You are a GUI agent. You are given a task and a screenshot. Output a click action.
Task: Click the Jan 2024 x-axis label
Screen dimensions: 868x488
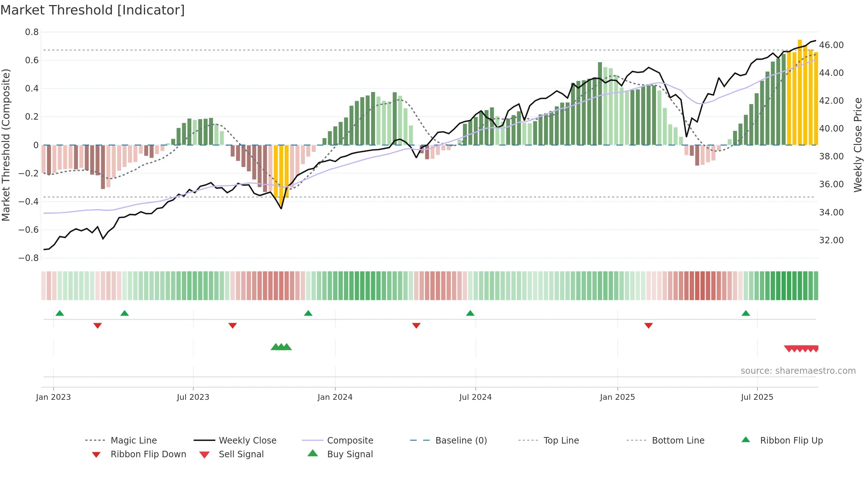coord(335,397)
